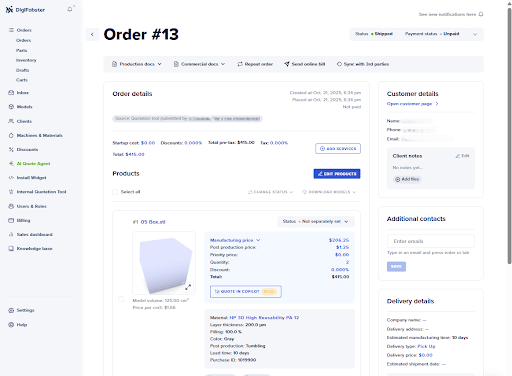Click the Repeat order icon
The width and height of the screenshot is (512, 376).
click(x=240, y=64)
